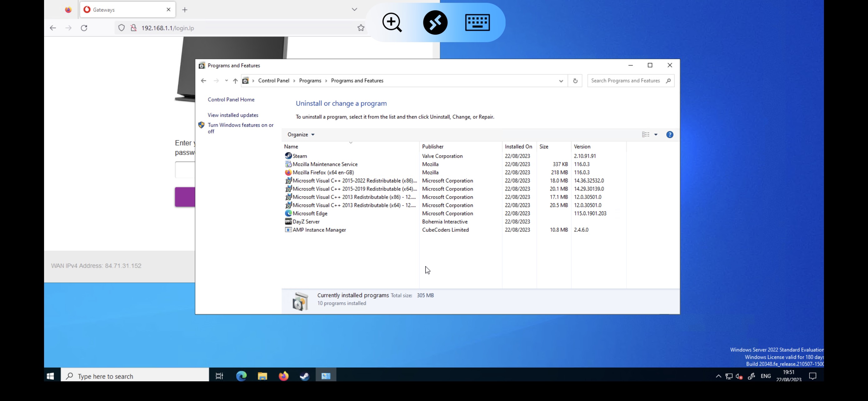
Task: Expand the view options dropdown arrow
Action: [x=656, y=135]
